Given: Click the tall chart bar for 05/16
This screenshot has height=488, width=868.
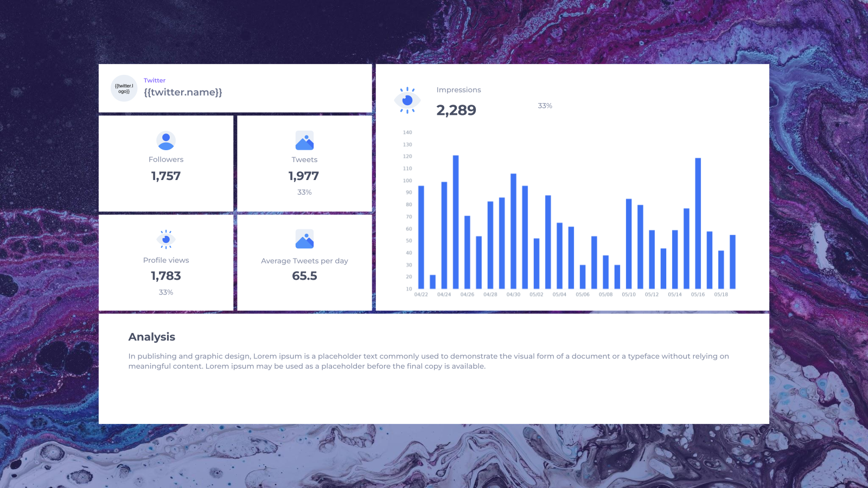Looking at the screenshot, I should click(x=698, y=223).
